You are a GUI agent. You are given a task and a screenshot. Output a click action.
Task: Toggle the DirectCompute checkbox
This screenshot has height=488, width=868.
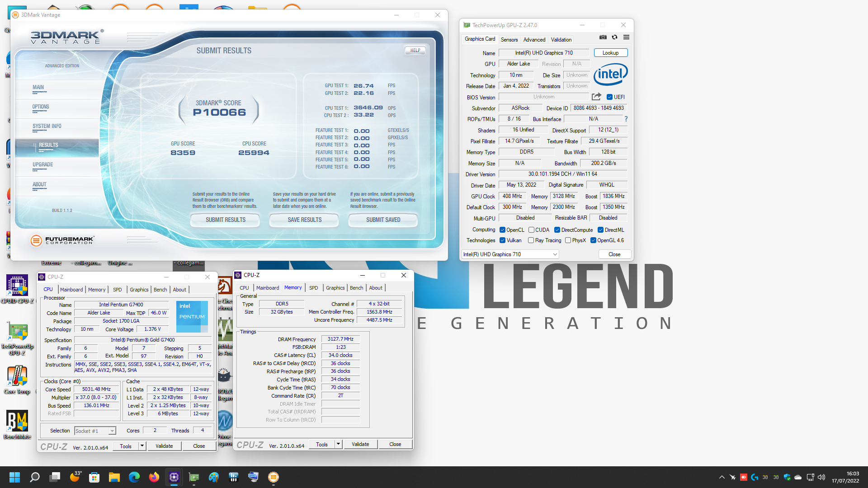pos(557,230)
